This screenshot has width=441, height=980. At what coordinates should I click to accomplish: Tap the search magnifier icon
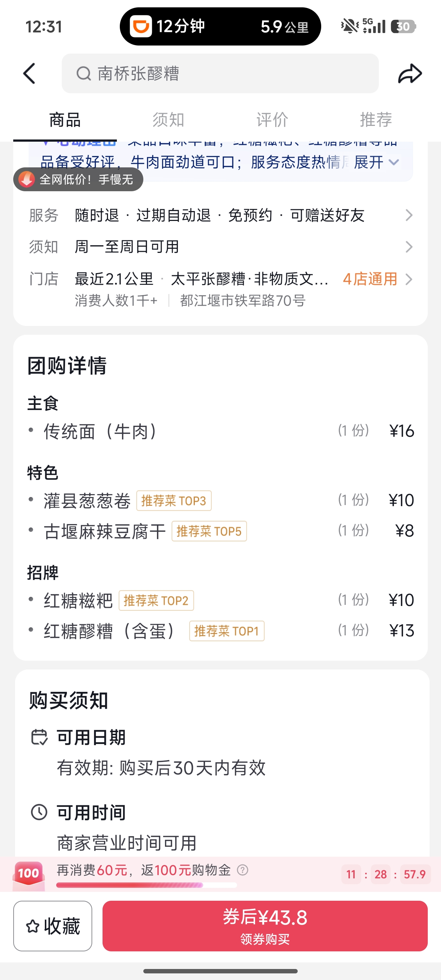click(83, 73)
